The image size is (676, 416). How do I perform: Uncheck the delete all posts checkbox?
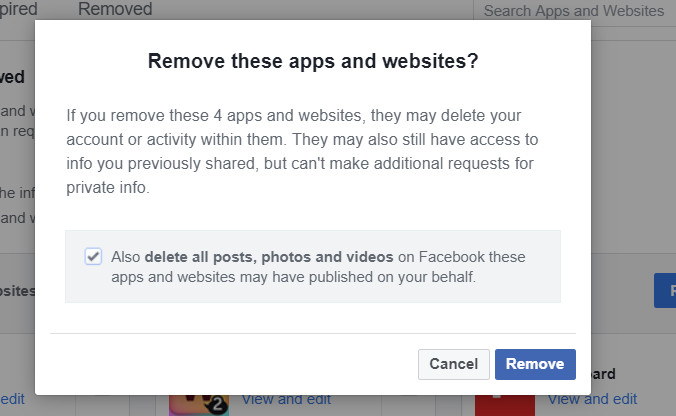pyautogui.click(x=94, y=256)
